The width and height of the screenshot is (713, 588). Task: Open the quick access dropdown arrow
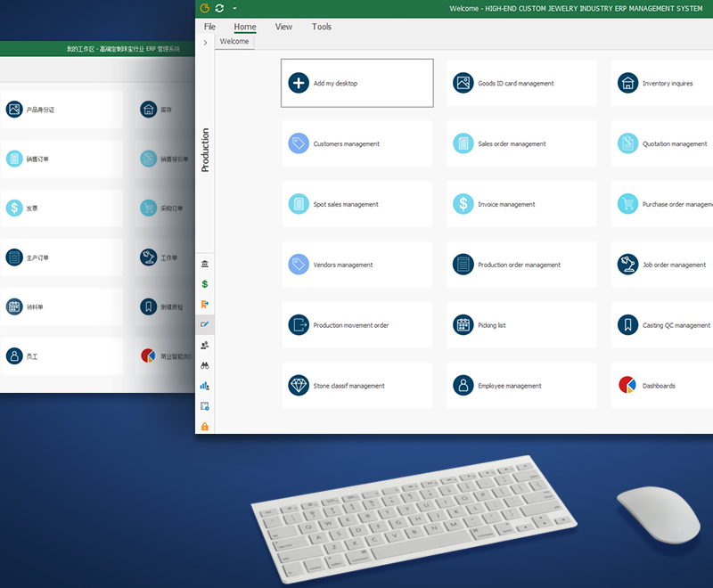234,8
